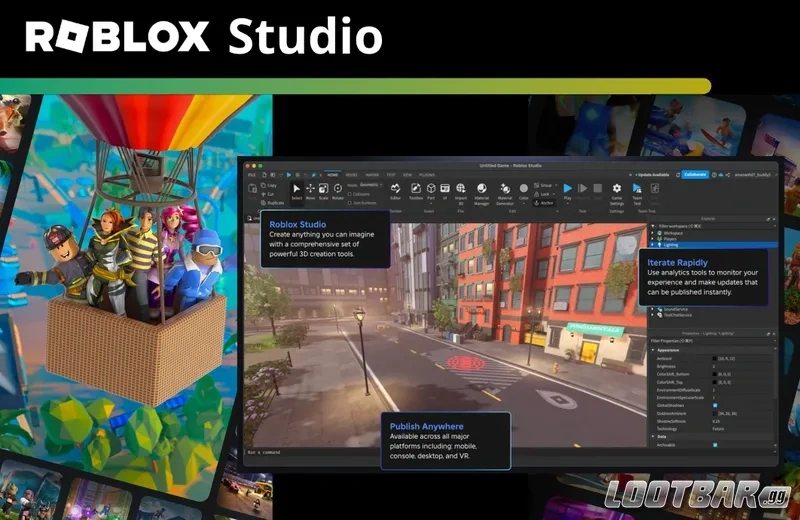The width and height of the screenshot is (800, 520).
Task: Open the Group dropdown arrow
Action: 556,185
